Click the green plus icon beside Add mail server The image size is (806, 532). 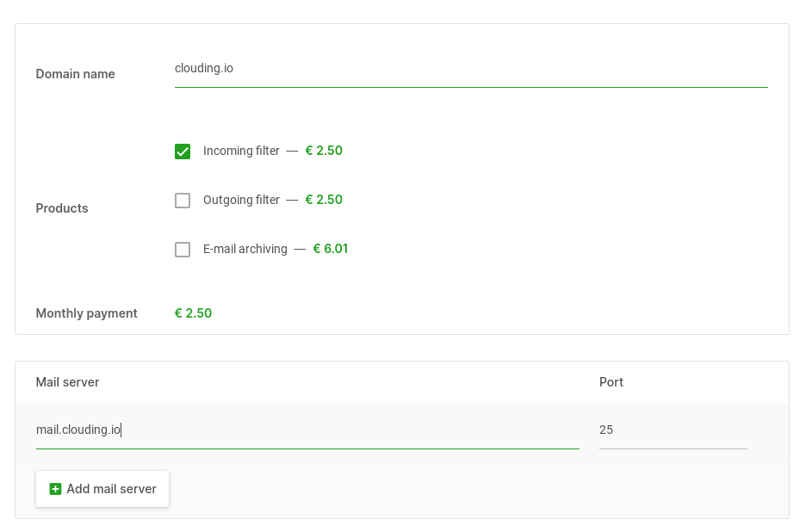click(55, 489)
